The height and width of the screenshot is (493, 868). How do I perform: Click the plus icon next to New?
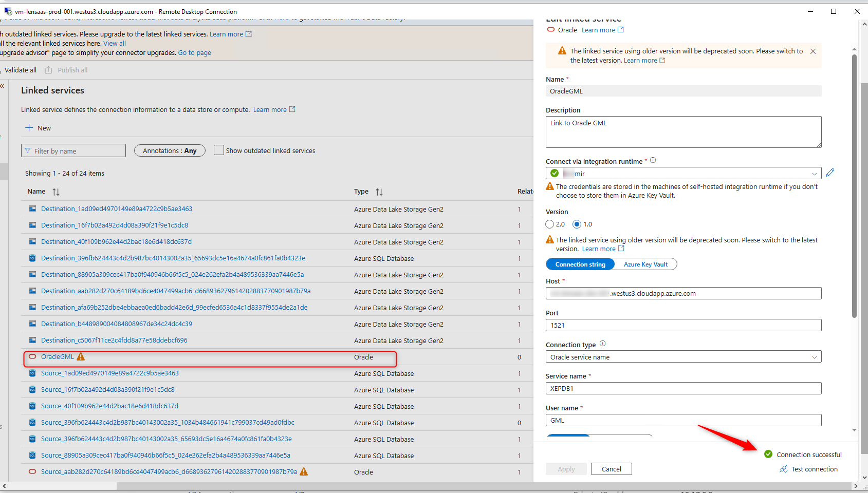click(29, 128)
